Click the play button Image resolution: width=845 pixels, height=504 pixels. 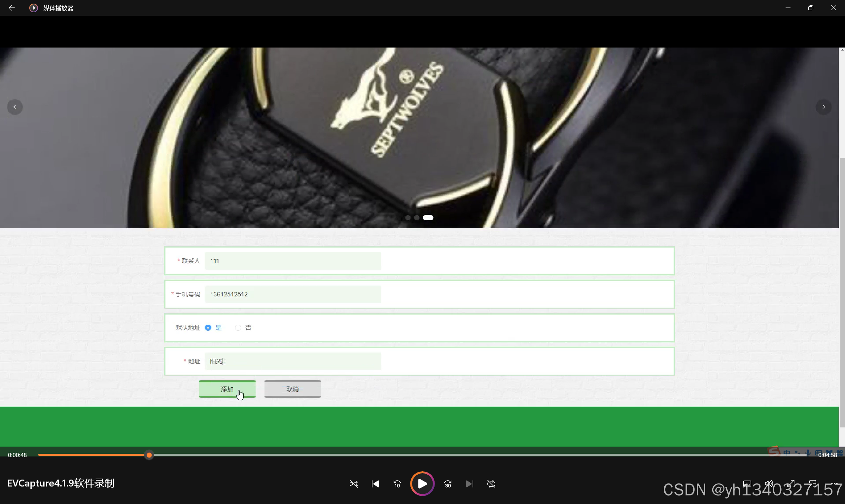pos(422,484)
